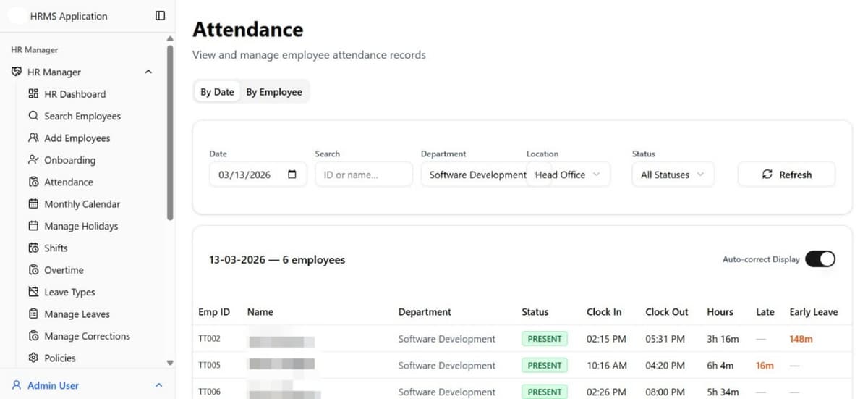868x399 pixels.
Task: Click the Add Employees people icon
Action: pos(33,138)
